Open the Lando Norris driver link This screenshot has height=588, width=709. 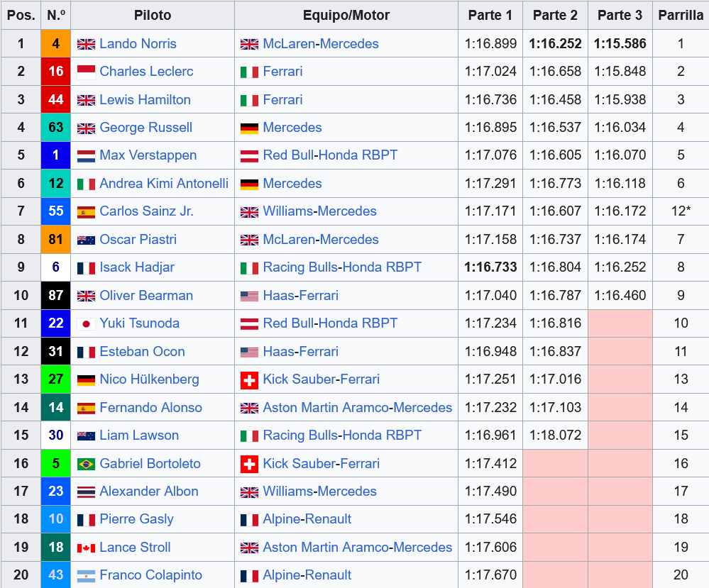(x=138, y=44)
